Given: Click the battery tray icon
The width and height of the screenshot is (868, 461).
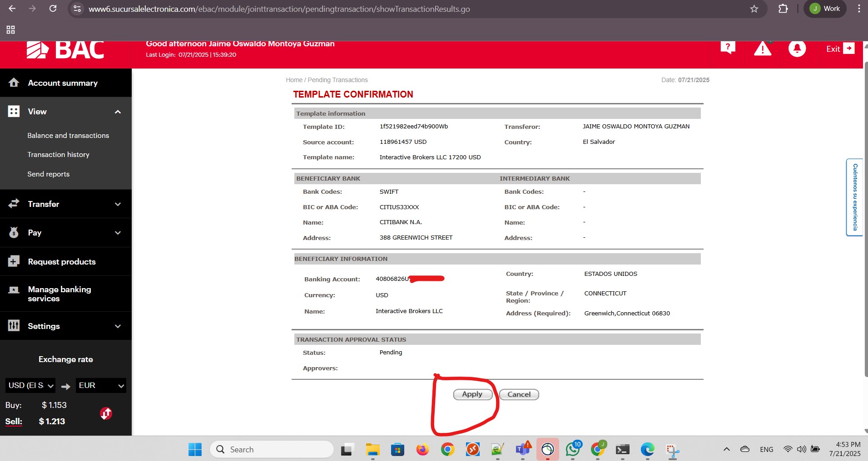Looking at the screenshot, I should [815, 449].
